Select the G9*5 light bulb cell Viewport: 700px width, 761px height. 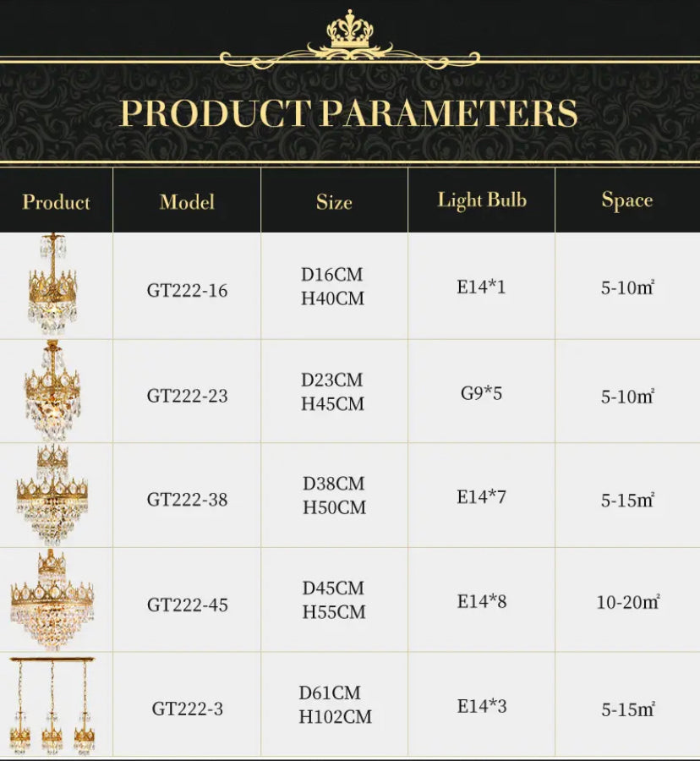pos(482,393)
